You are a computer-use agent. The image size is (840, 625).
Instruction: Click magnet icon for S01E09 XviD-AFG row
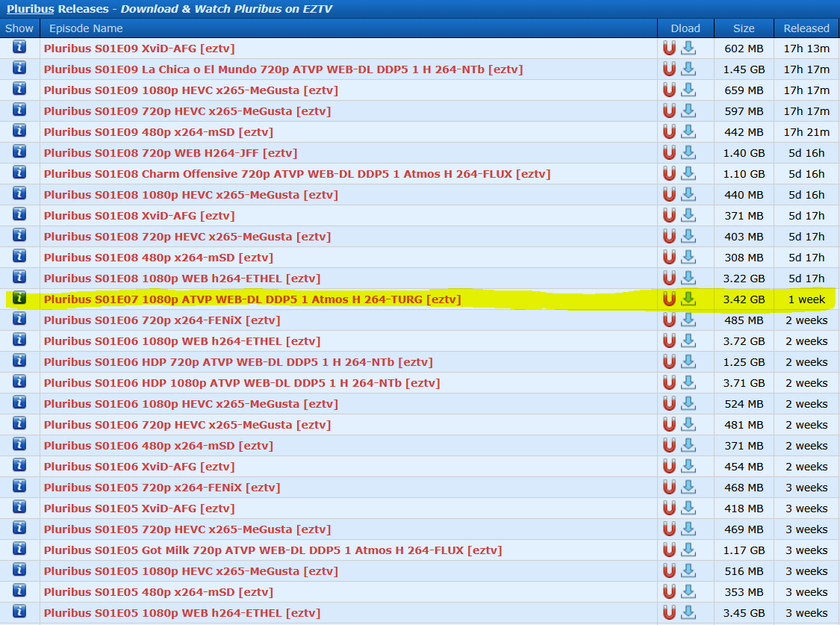(x=669, y=49)
